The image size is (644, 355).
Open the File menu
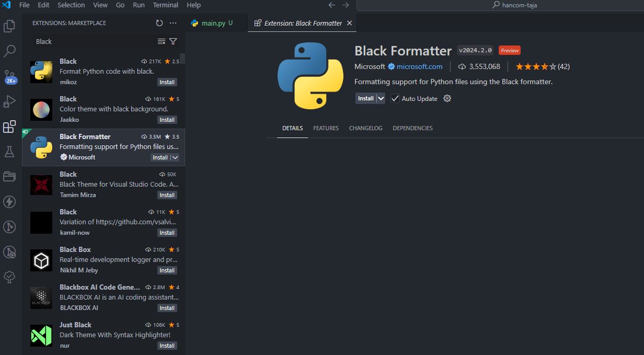[x=25, y=5]
